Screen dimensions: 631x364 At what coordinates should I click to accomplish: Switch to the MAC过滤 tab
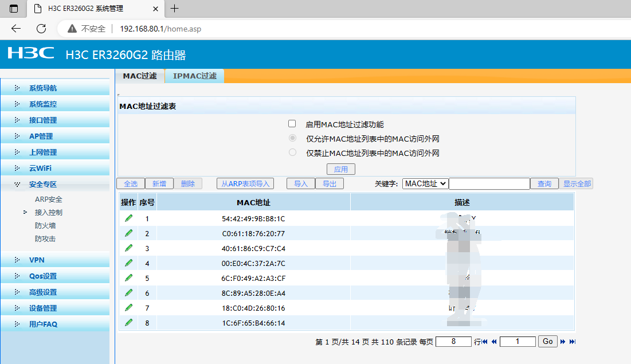pyautogui.click(x=140, y=76)
